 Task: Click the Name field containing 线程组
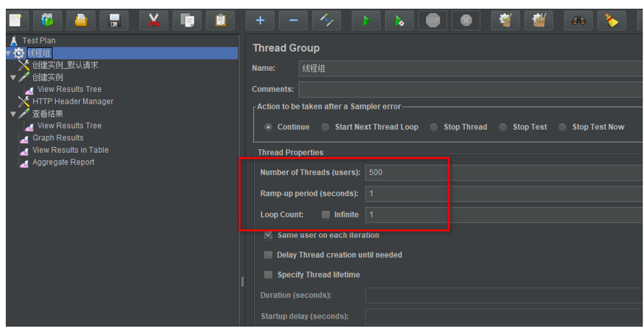[470, 69]
